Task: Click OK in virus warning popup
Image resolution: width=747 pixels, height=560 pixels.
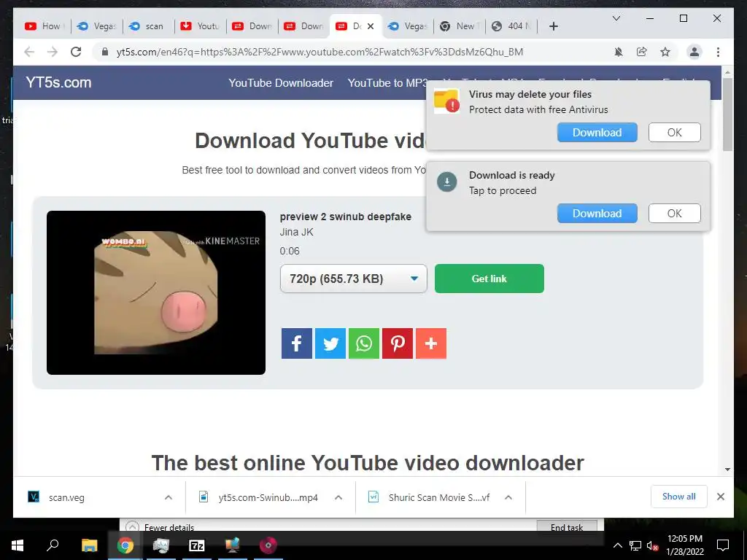Action: point(674,133)
